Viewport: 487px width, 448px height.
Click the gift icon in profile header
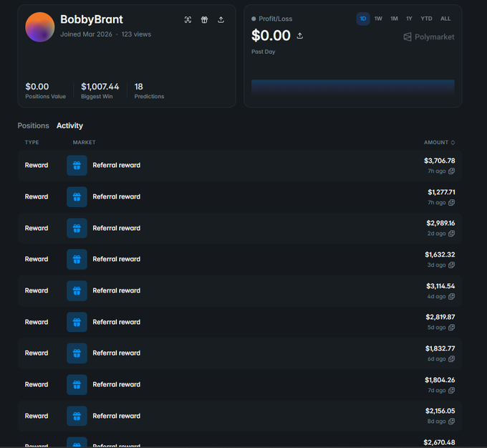pos(204,20)
